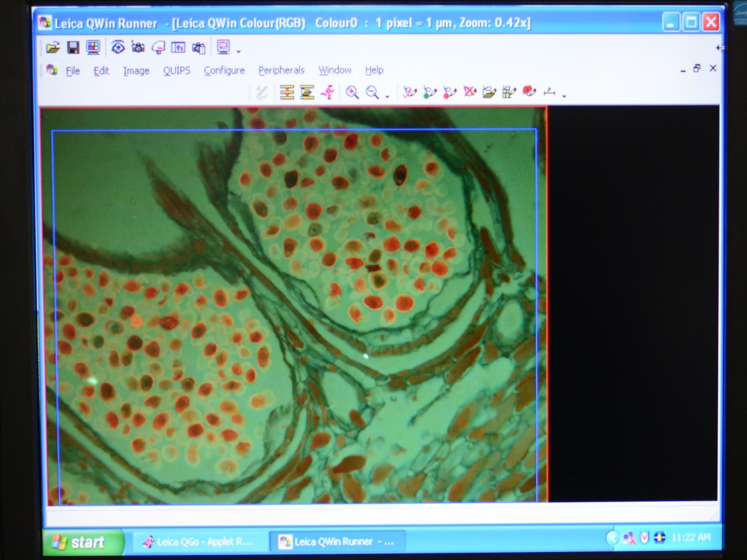Switch to Leica QGo Applet taskbar button
This screenshot has width=747, height=560.
(201, 542)
